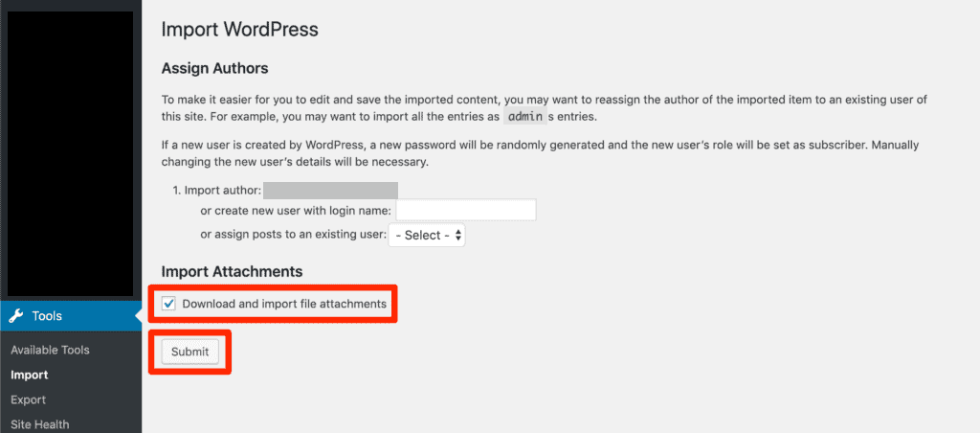Click the Import Attachments section heading

coord(232,272)
